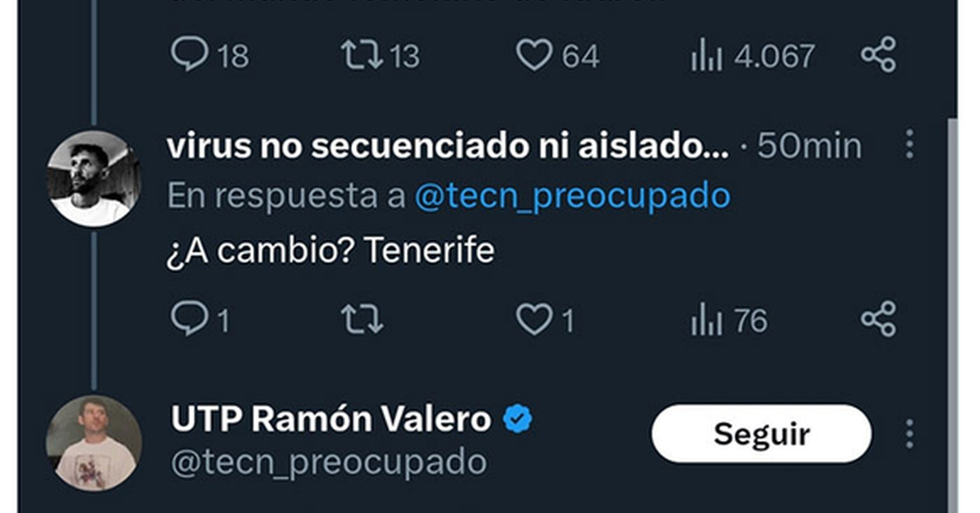The height and width of the screenshot is (513, 980).
Task: Share the top tweet
Action: coord(878,54)
